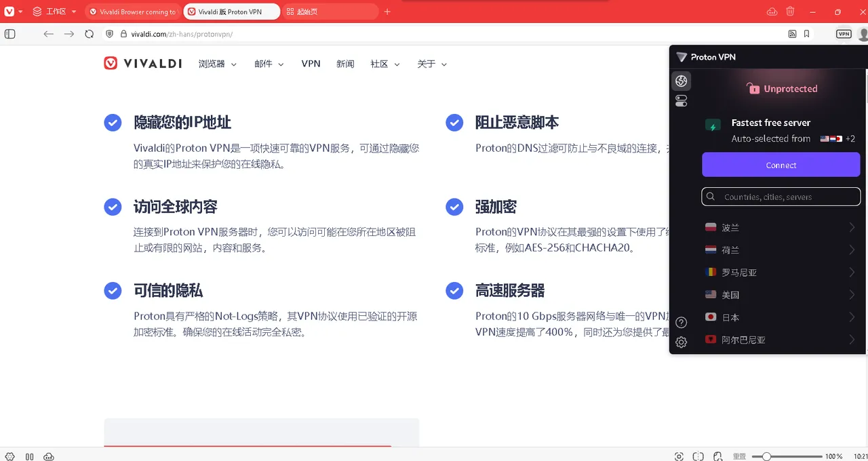The width and height of the screenshot is (868, 461).
Task: Show site info via padlock icon
Action: 123,34
